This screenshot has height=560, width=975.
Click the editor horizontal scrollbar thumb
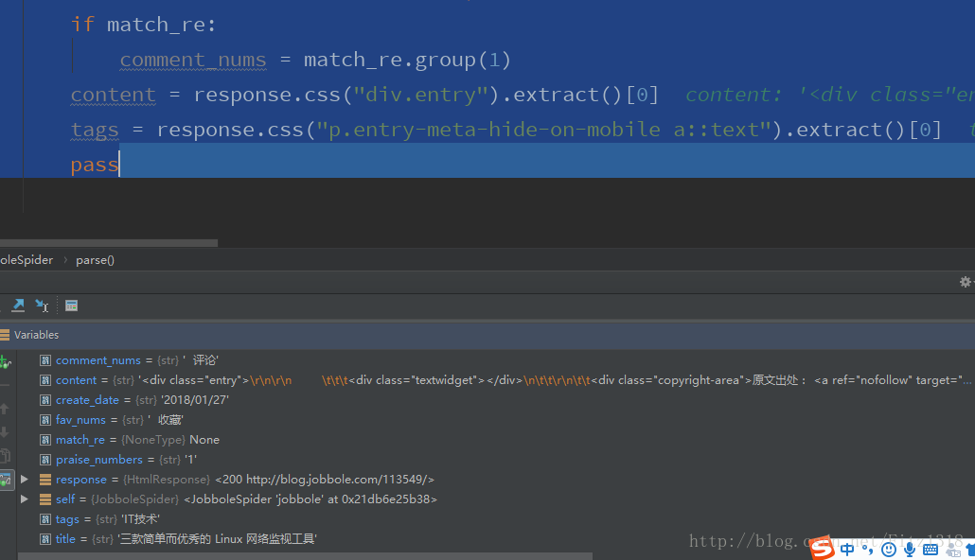109,243
